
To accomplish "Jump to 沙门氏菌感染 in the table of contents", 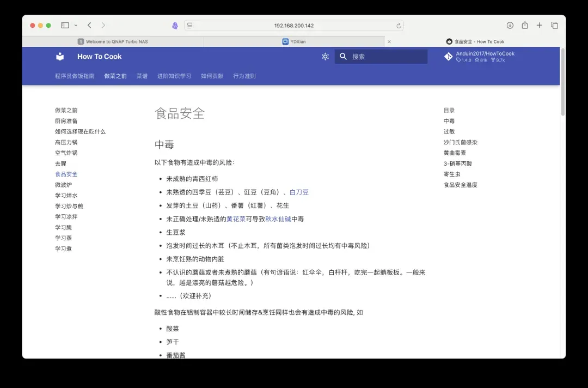I will point(460,142).
